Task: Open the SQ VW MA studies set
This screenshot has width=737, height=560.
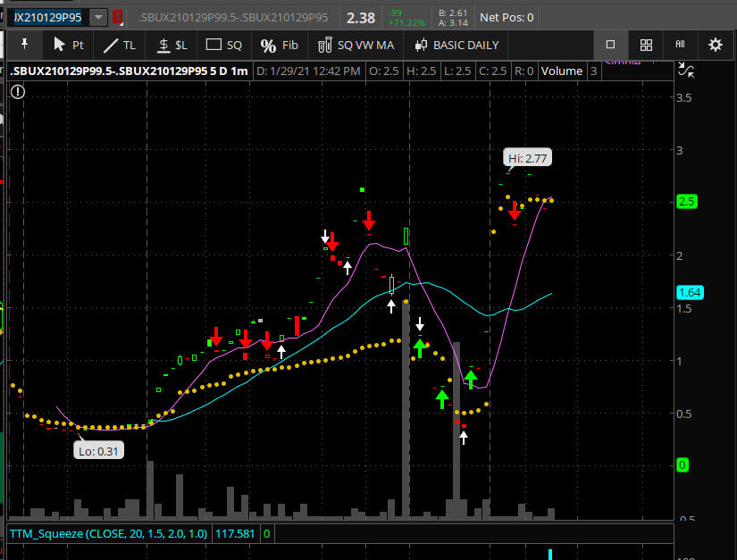Action: [355, 45]
